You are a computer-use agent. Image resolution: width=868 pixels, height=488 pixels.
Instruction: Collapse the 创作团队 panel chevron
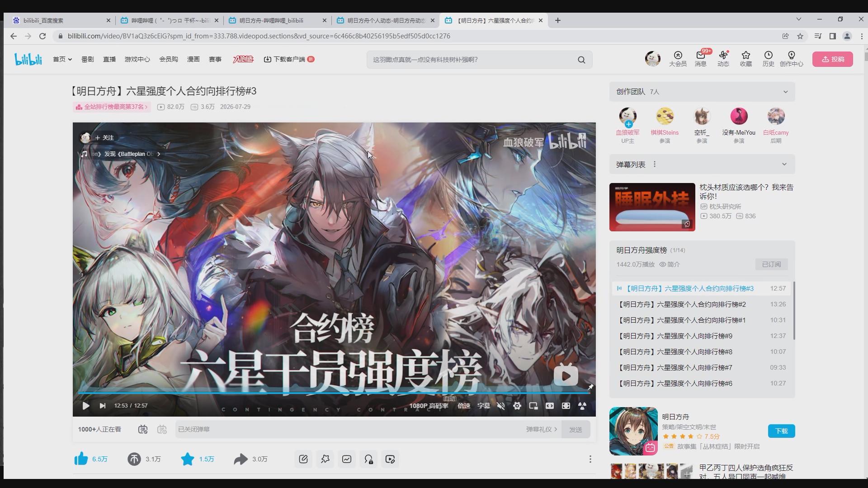[x=785, y=92]
